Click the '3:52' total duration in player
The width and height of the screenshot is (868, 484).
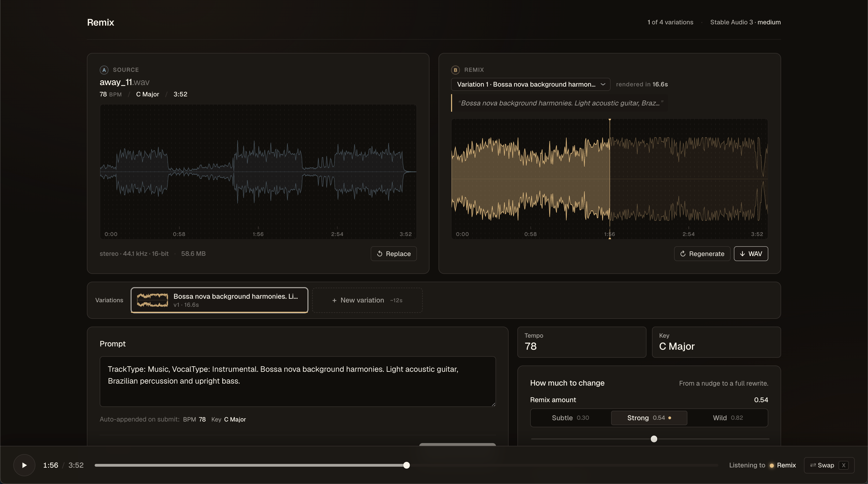coord(76,465)
